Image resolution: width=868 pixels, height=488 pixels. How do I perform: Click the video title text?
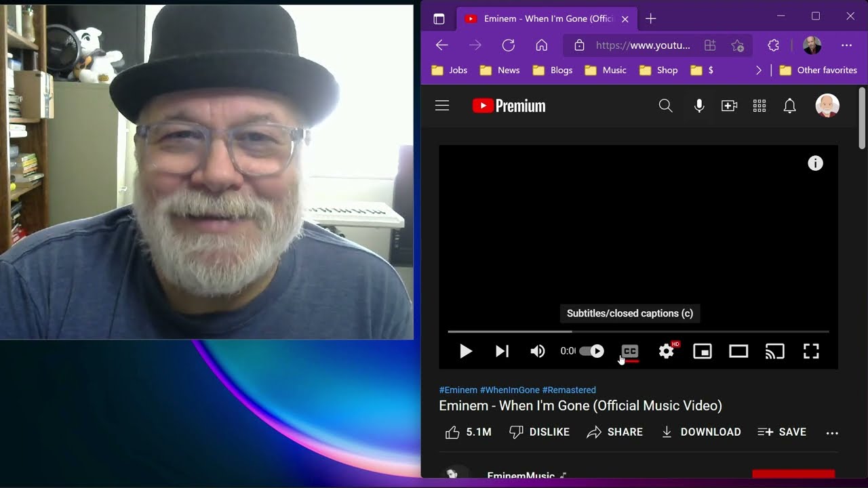[580, 405]
